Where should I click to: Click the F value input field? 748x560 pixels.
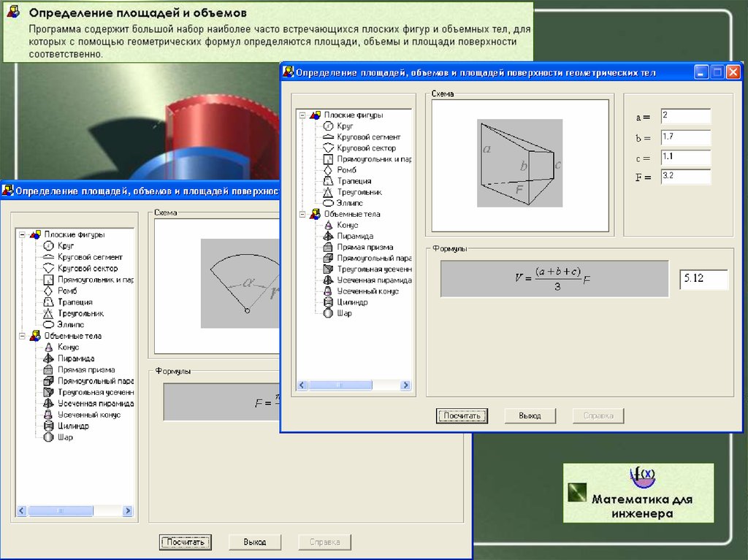(685, 177)
